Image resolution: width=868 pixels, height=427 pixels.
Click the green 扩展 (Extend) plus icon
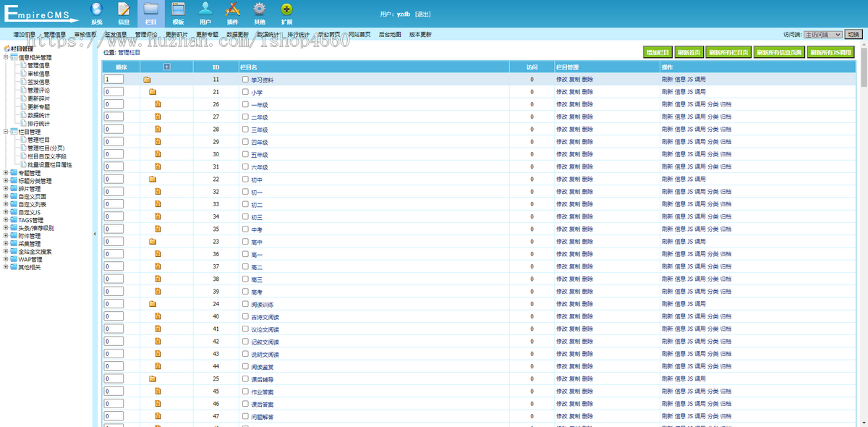click(x=286, y=9)
